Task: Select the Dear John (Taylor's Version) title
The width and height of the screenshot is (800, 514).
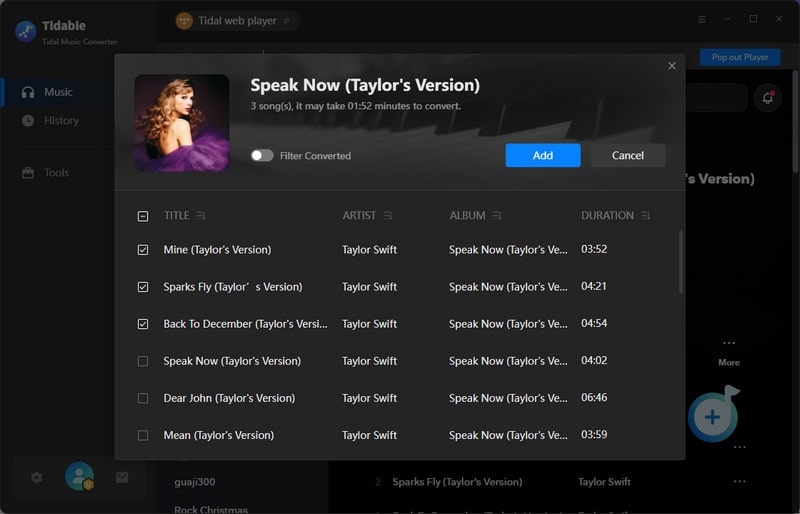Action: [x=229, y=398]
